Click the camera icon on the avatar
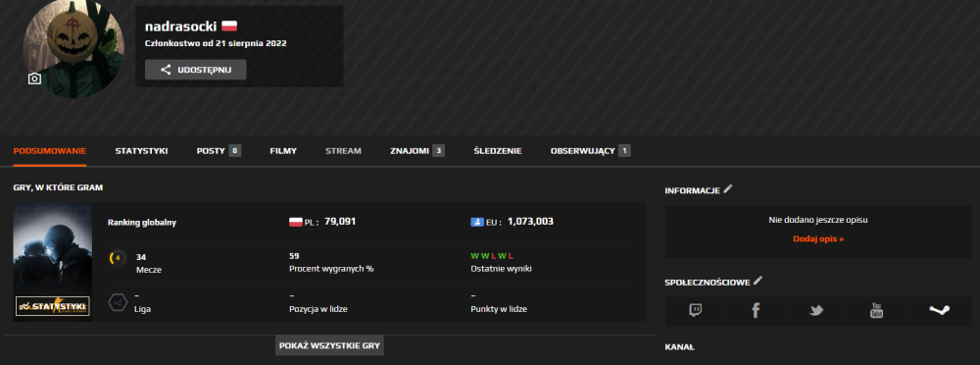 tap(35, 78)
